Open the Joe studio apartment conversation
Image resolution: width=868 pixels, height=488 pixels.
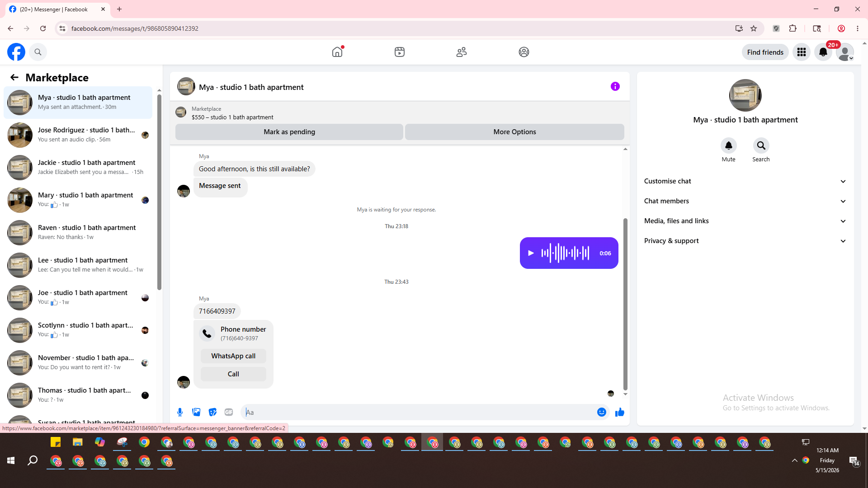[78, 298]
